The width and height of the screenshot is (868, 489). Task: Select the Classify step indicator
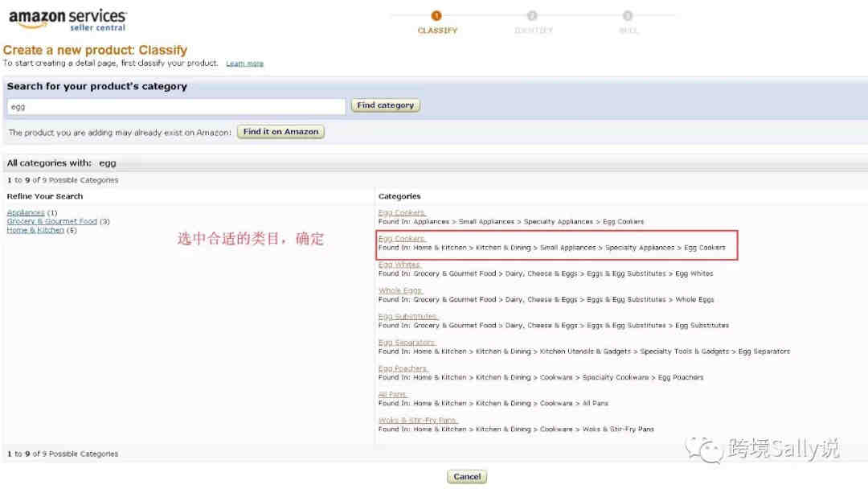[x=436, y=23]
